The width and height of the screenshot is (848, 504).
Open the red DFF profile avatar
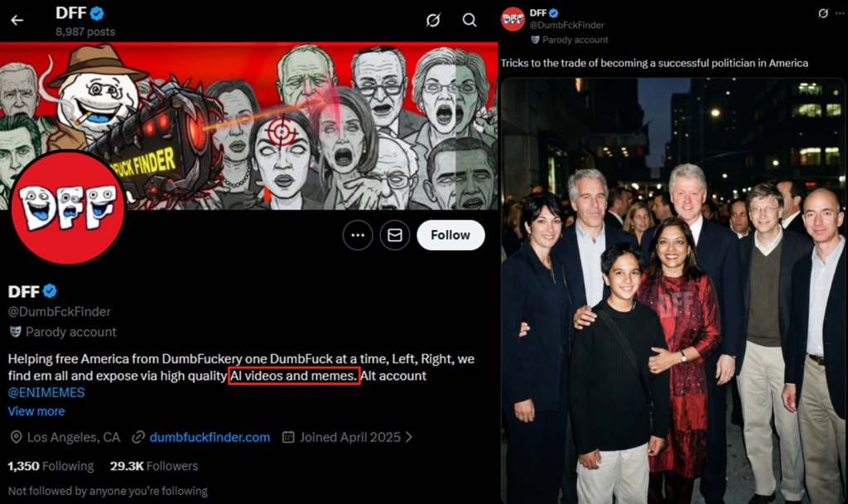coord(69,208)
